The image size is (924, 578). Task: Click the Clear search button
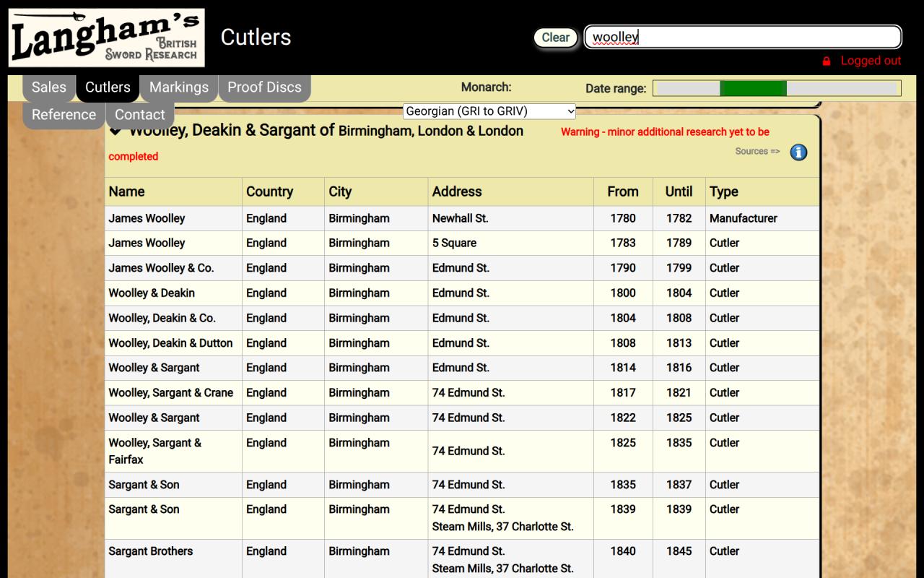coord(556,38)
